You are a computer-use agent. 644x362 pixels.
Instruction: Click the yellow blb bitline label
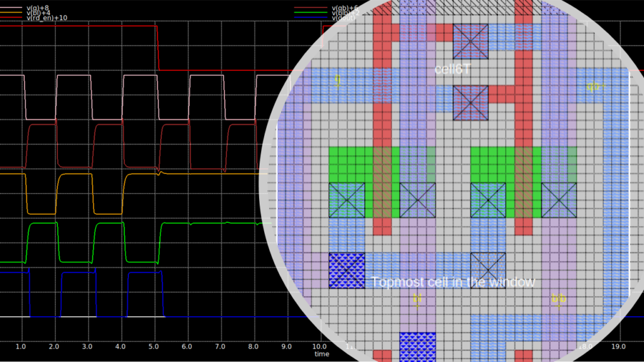(x=558, y=299)
